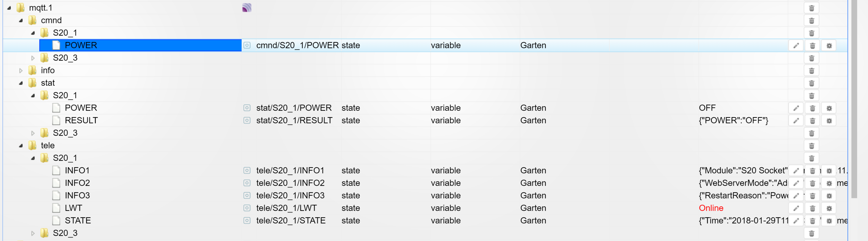Expand S20_3 under tele
This screenshot has height=241, width=868.
[x=33, y=233]
